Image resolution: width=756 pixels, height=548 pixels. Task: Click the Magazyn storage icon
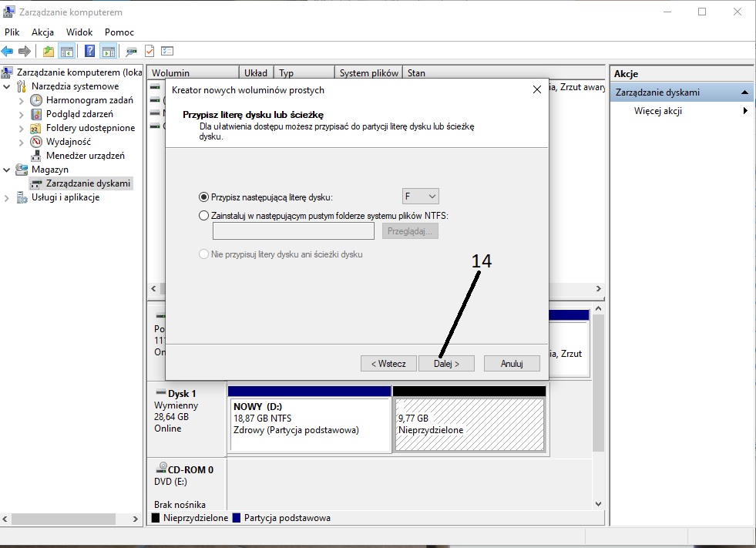[22, 170]
